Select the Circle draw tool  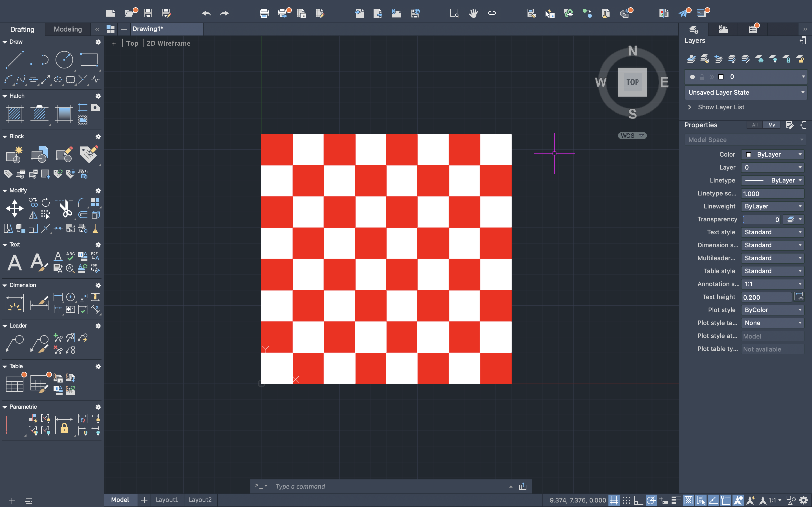[64, 60]
